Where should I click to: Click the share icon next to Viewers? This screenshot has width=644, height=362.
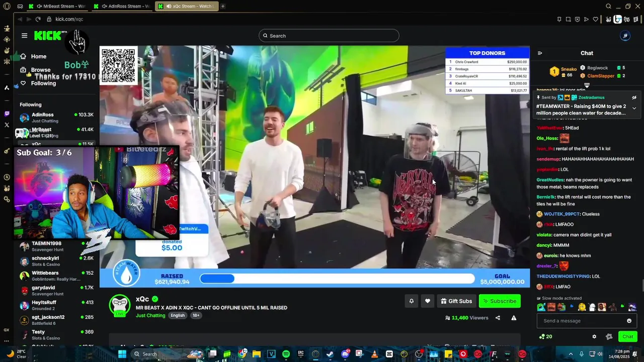[x=498, y=318]
